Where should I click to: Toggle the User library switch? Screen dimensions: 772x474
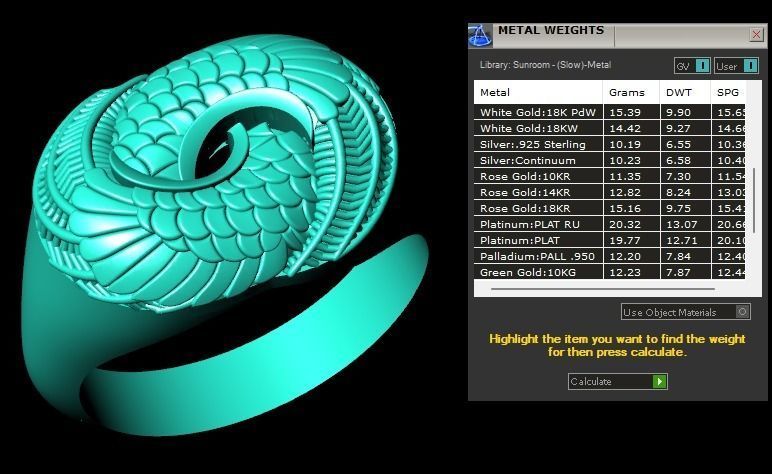736,66
